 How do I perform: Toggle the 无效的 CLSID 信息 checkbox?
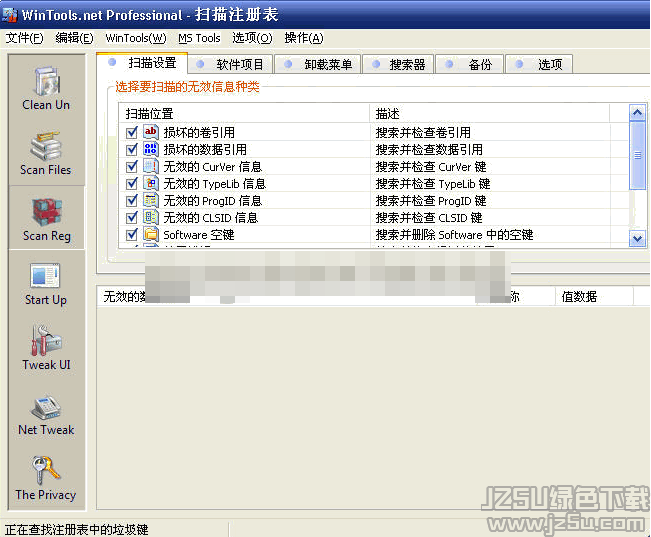[x=132, y=218]
